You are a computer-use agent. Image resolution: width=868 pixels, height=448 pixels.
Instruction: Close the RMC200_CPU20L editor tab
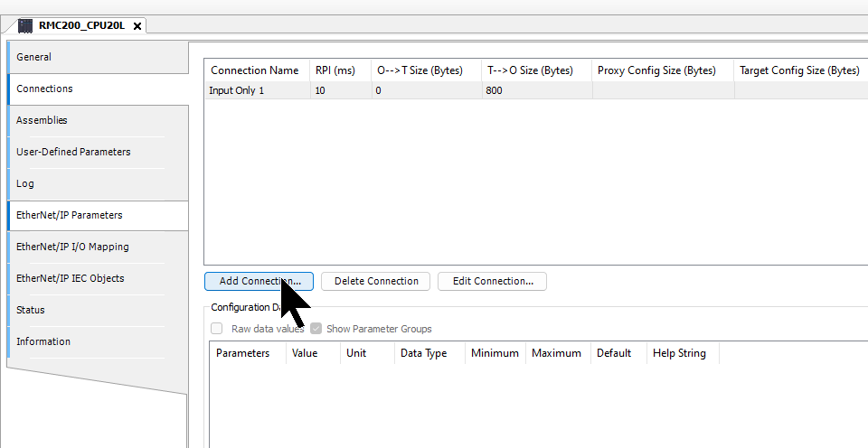point(137,26)
